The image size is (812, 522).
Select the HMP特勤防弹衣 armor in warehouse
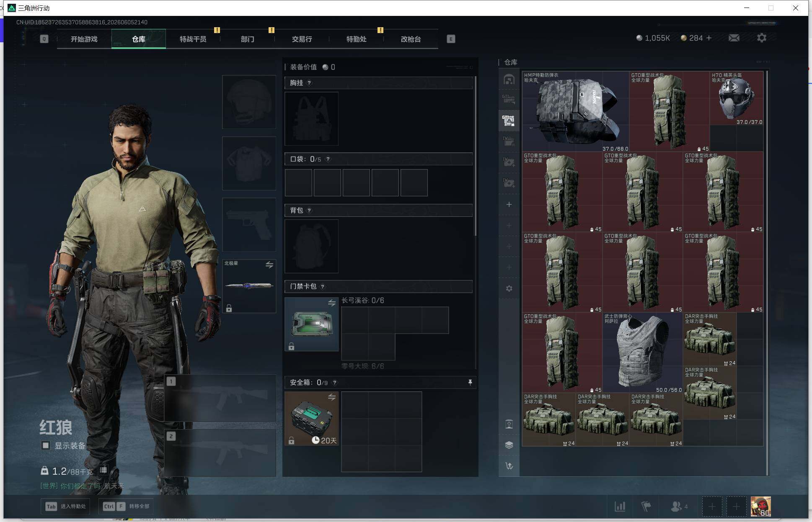point(575,111)
